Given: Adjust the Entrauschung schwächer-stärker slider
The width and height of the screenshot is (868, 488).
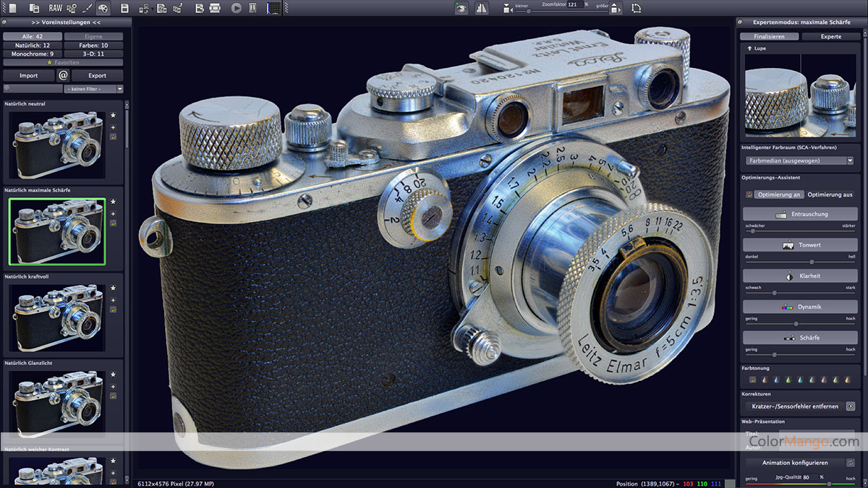Looking at the screenshot, I should [x=800, y=231].
